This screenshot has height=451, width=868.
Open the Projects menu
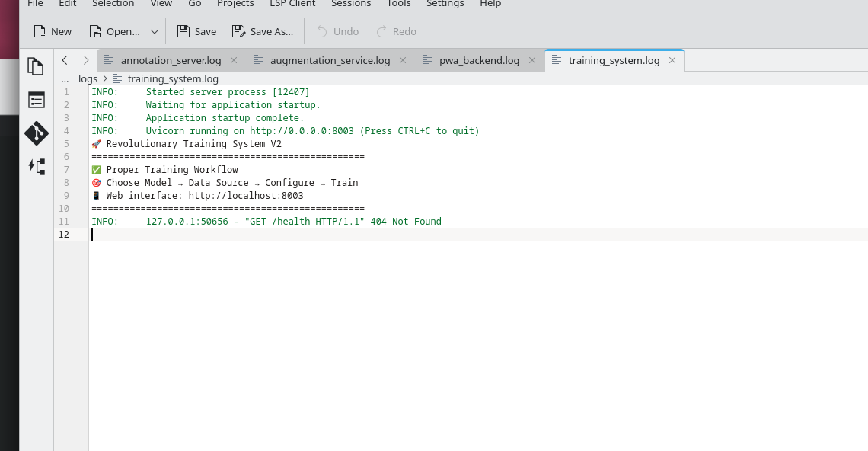pos(235,3)
